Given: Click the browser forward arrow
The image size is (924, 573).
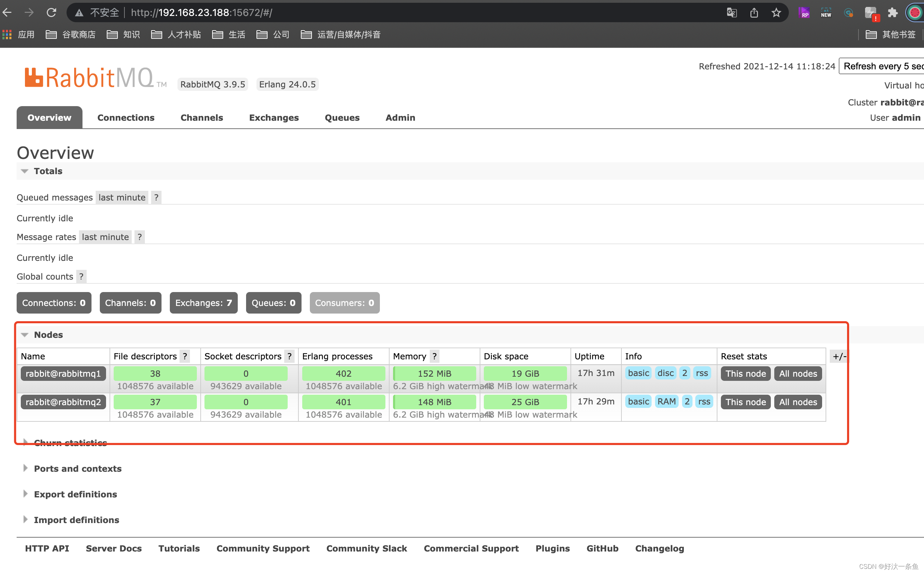Looking at the screenshot, I should tap(29, 12).
